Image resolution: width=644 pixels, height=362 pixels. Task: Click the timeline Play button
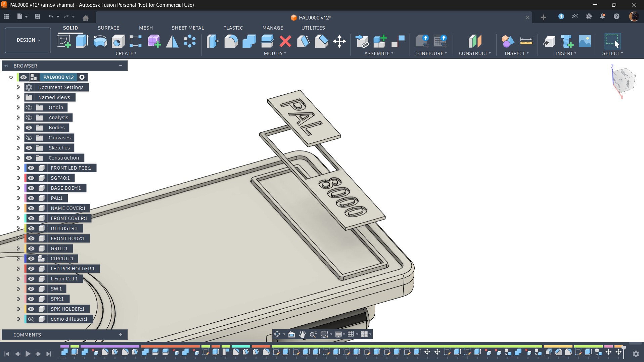[x=28, y=354]
